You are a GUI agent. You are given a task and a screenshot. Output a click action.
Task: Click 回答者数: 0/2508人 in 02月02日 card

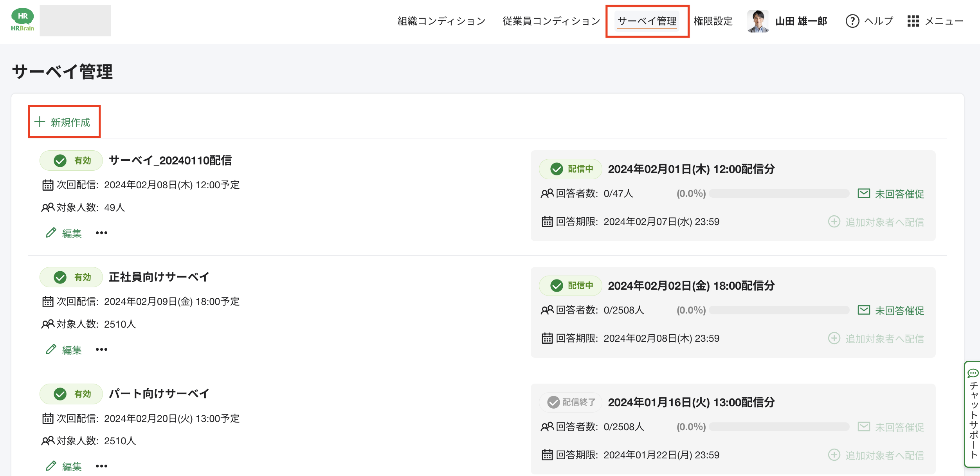point(600,310)
